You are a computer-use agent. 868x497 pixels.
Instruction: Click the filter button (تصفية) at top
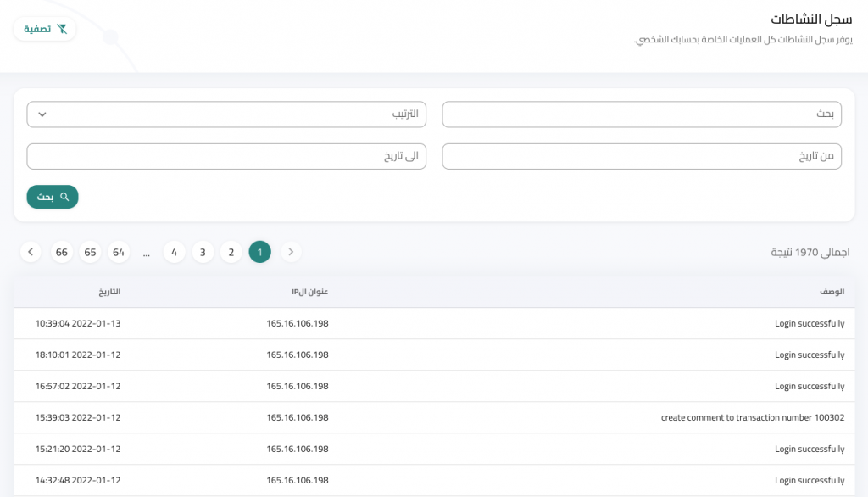pos(45,29)
